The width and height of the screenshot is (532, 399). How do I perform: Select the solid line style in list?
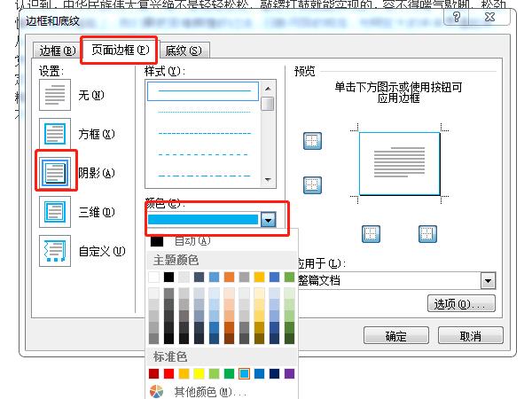click(x=201, y=90)
